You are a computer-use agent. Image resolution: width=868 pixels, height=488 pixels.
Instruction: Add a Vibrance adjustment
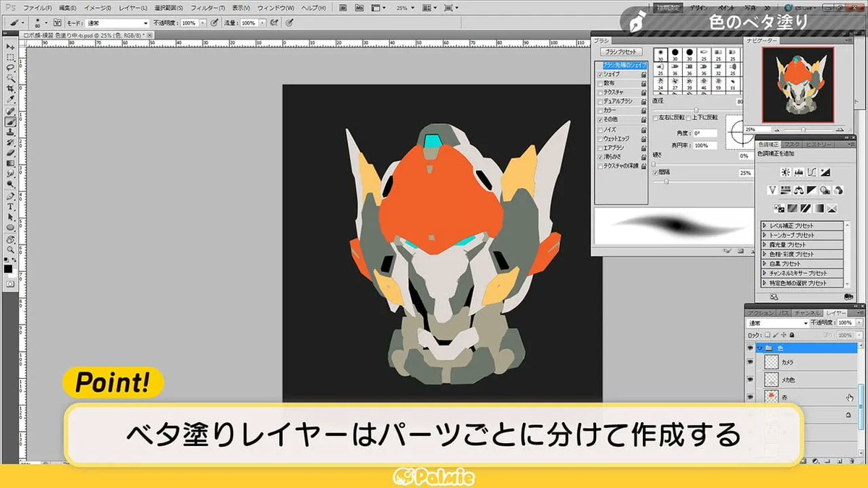pyautogui.click(x=773, y=190)
